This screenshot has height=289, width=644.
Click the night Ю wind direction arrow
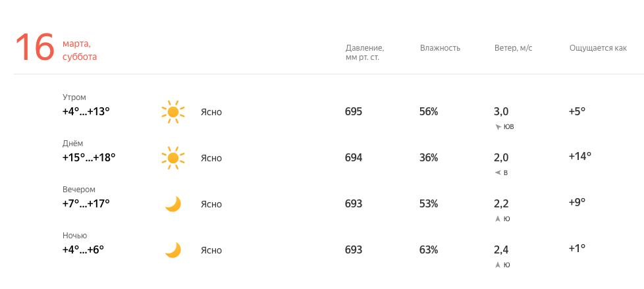coord(498,265)
